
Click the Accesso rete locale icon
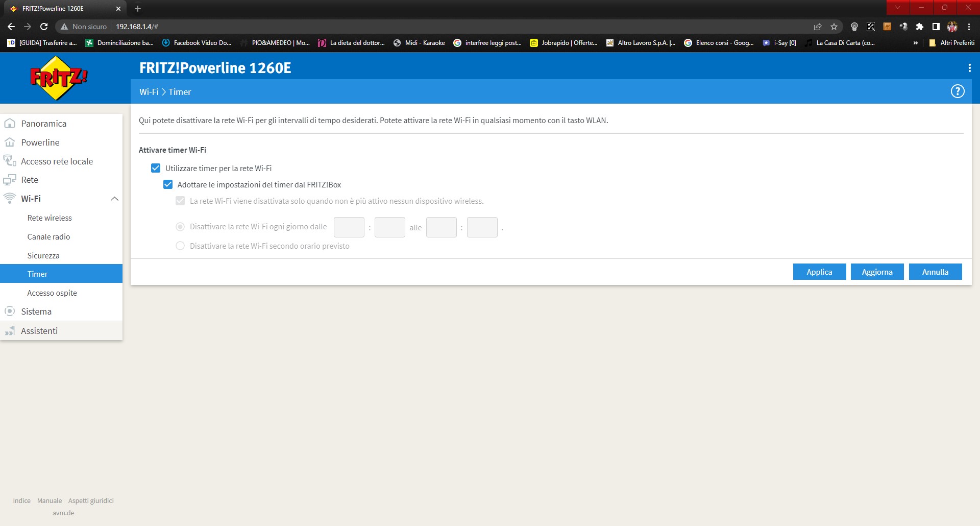pyautogui.click(x=10, y=161)
